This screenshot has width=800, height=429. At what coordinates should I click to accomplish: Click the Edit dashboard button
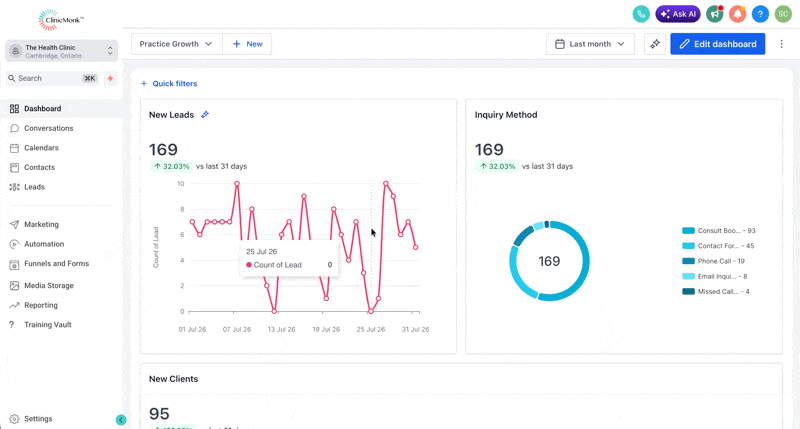click(x=718, y=44)
